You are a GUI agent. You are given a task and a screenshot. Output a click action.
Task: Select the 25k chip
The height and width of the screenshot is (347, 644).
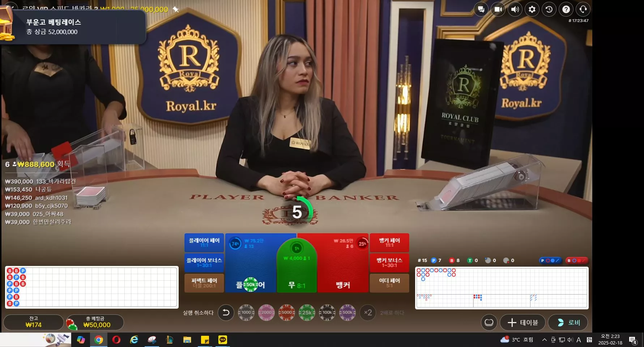tap(307, 313)
